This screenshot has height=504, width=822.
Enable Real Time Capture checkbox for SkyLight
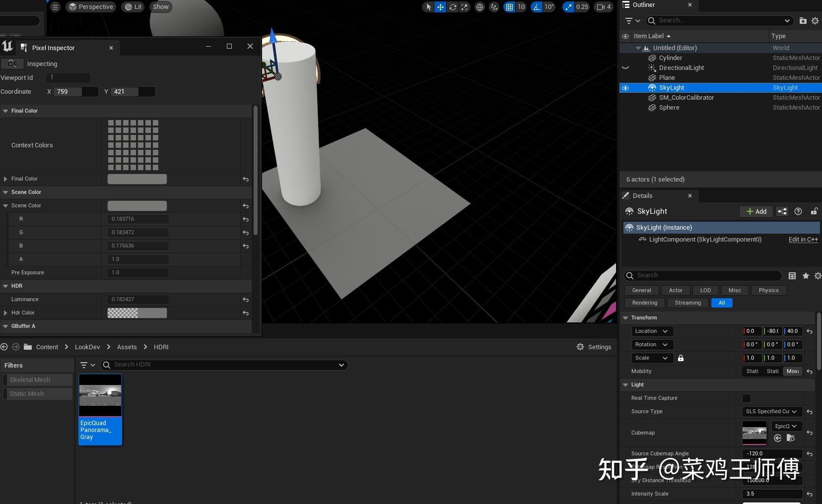(x=747, y=398)
